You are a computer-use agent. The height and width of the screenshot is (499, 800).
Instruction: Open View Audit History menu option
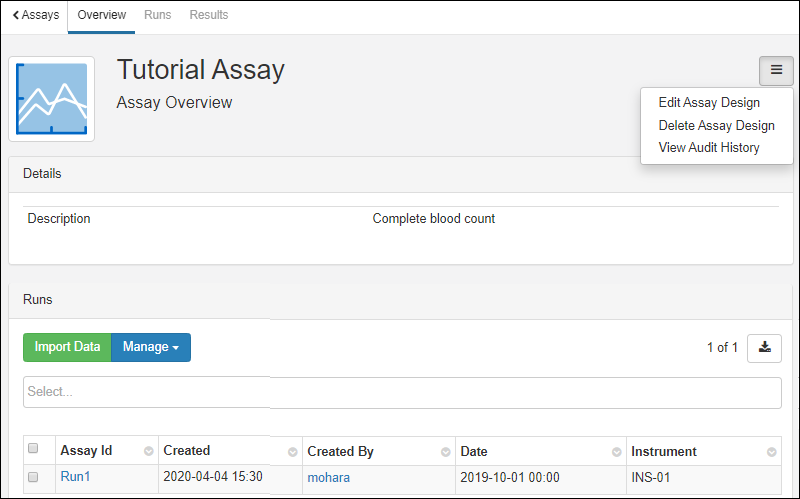tap(708, 148)
